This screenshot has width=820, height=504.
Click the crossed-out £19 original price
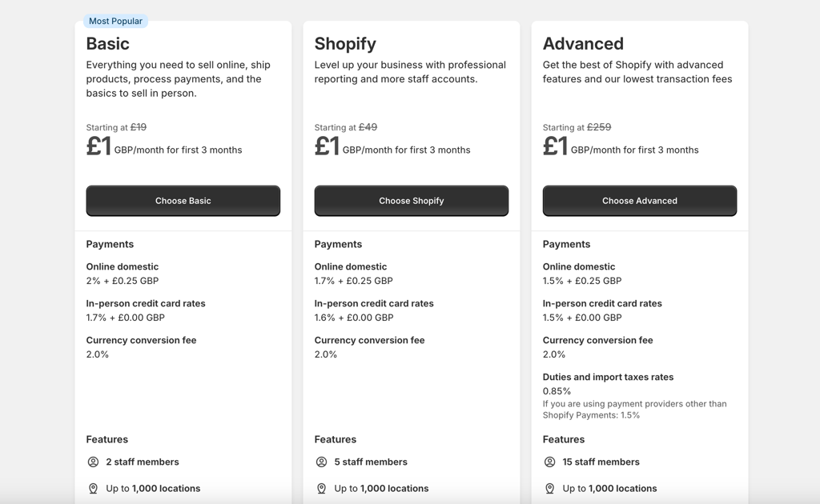coord(139,127)
